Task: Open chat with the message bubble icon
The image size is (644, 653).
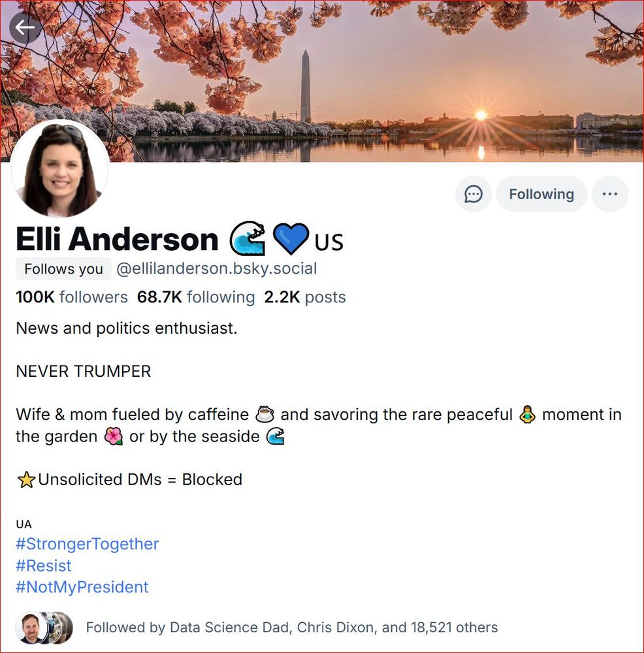Action: pos(474,194)
